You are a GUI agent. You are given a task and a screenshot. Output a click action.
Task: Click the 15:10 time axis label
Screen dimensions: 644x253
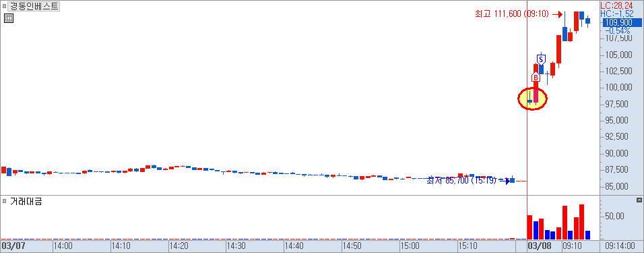point(468,246)
